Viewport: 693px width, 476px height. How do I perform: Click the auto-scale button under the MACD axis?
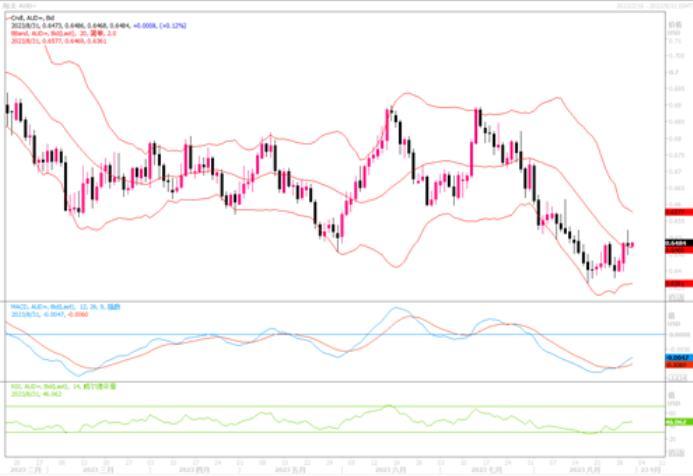[x=678, y=378]
